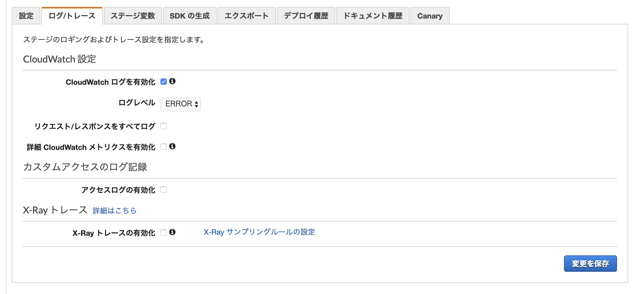644x294 pixels.
Task: Click the info icon for 詳細 CloudWatch メトリクス
Action: (x=173, y=146)
